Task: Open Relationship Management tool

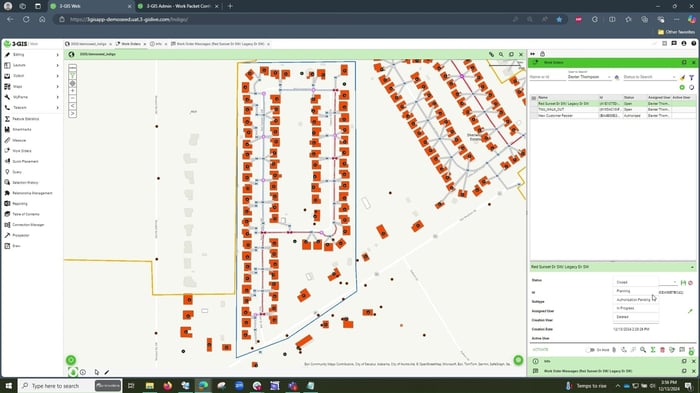Action: click(32, 193)
